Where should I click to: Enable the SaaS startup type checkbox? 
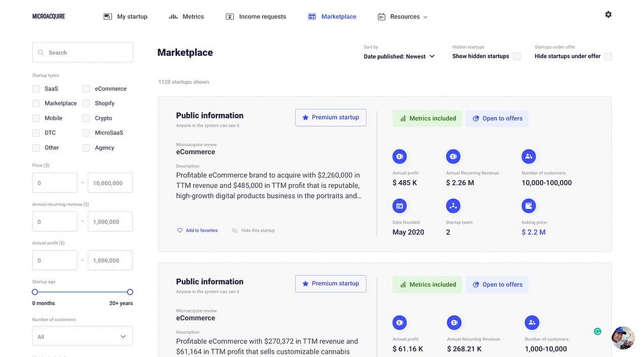click(36, 89)
